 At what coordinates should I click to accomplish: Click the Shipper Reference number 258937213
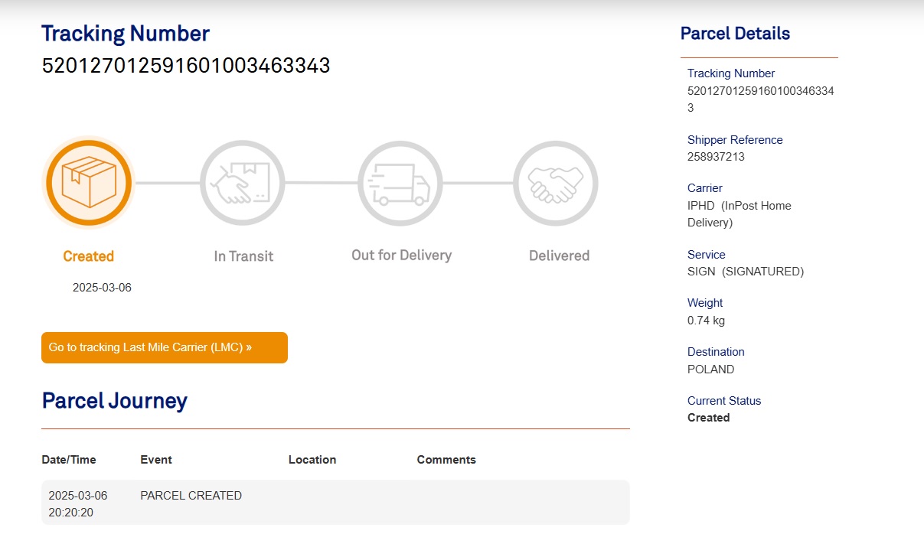click(716, 157)
